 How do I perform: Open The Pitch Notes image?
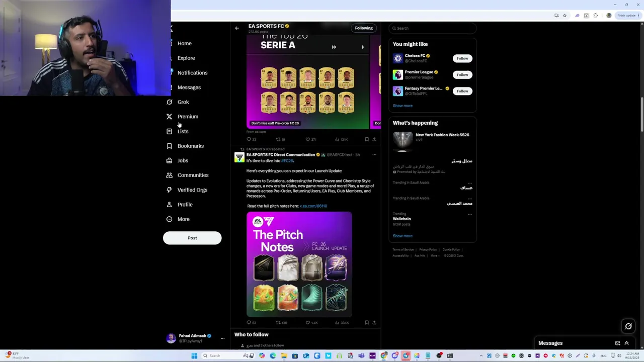coord(299,264)
